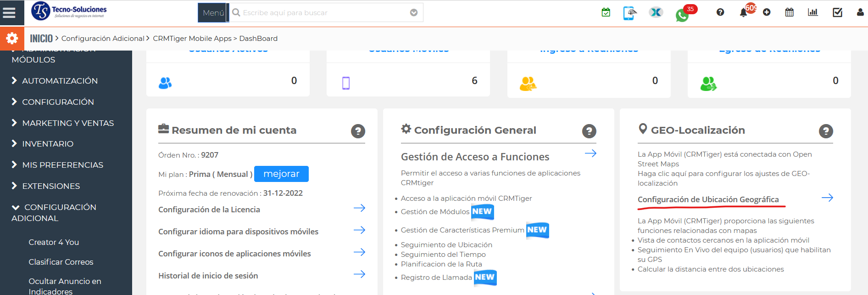868x295 pixels.
Task: Select Creator 4 You menu item
Action: [54, 242]
